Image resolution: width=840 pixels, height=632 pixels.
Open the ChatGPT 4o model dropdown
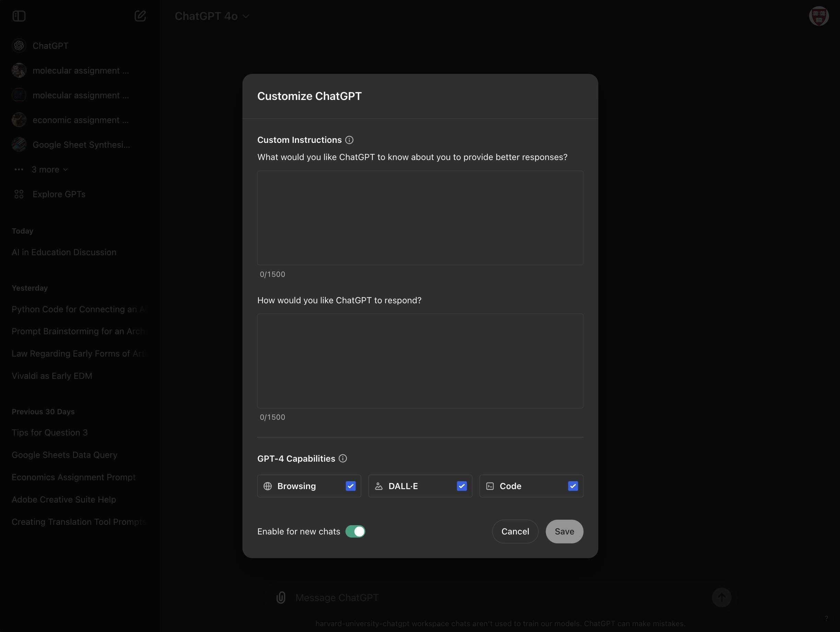[x=211, y=16]
